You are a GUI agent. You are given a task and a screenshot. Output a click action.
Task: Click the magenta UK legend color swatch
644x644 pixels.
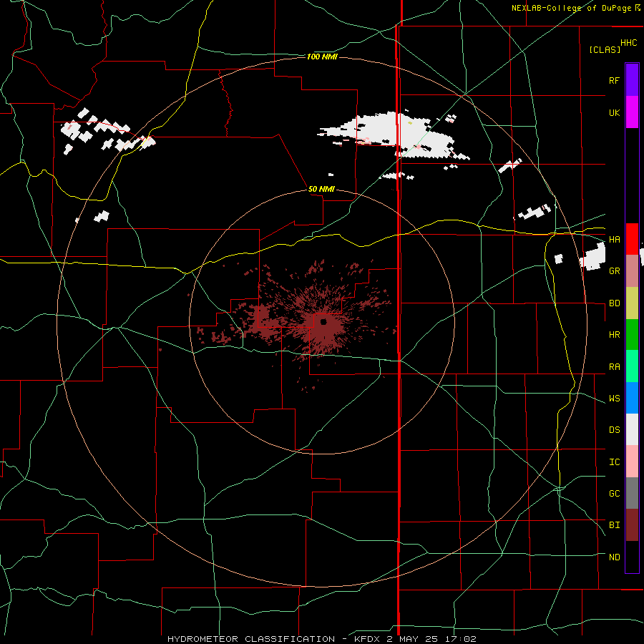pyautogui.click(x=632, y=112)
